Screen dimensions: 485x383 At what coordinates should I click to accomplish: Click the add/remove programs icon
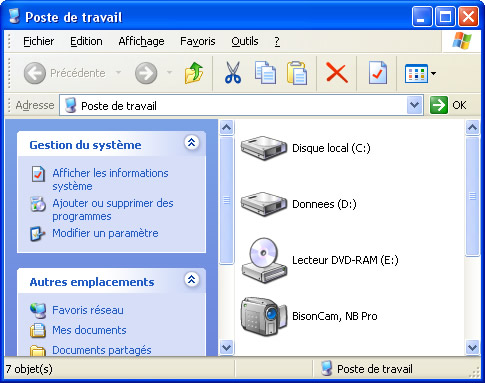[38, 204]
